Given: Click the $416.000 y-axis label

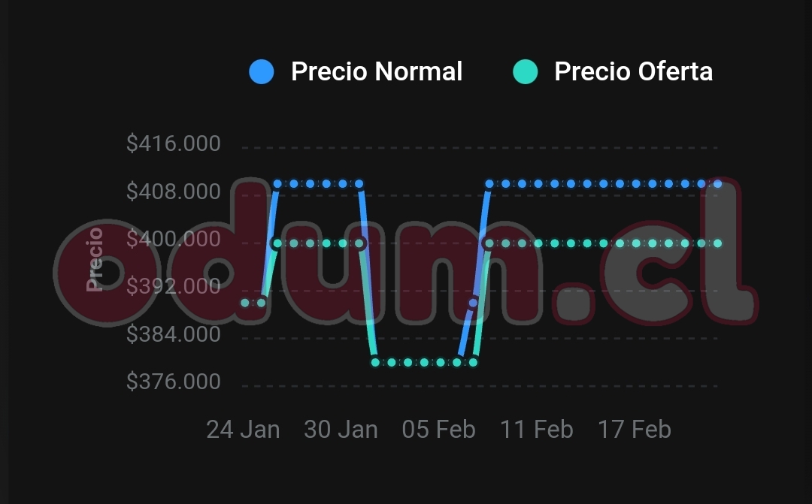Looking at the screenshot, I should click(174, 143).
